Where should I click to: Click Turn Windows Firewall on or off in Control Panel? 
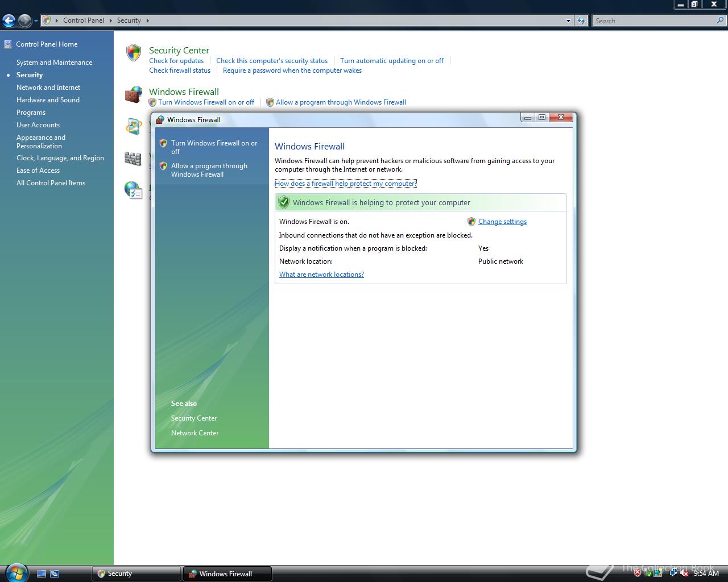click(x=206, y=102)
